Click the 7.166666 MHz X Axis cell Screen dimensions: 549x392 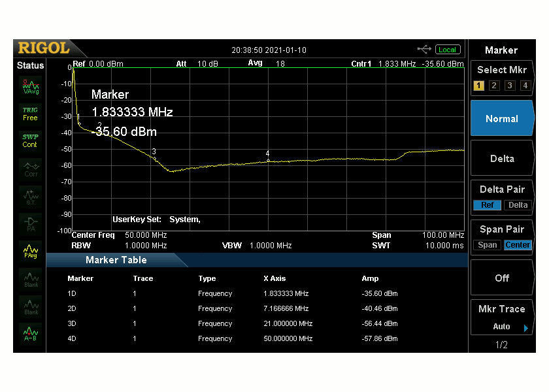click(286, 308)
